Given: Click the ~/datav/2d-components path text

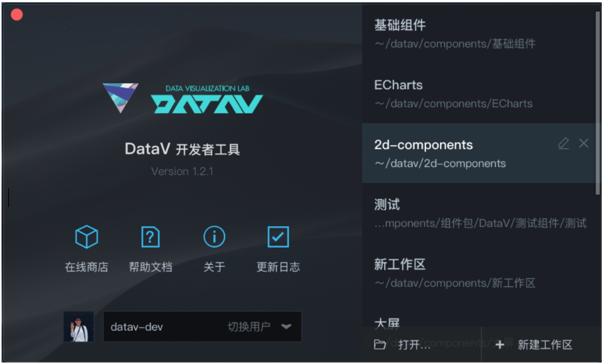Looking at the screenshot, I should pyautogui.click(x=440, y=163).
